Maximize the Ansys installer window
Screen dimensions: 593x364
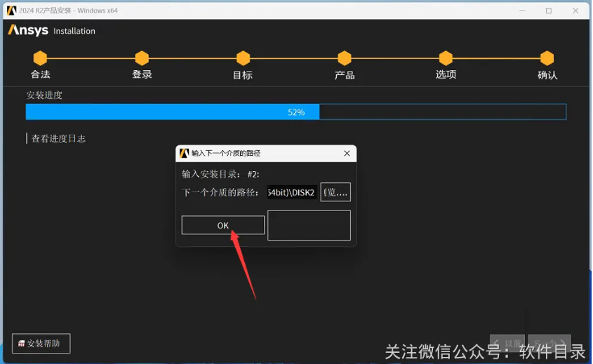[x=548, y=11]
